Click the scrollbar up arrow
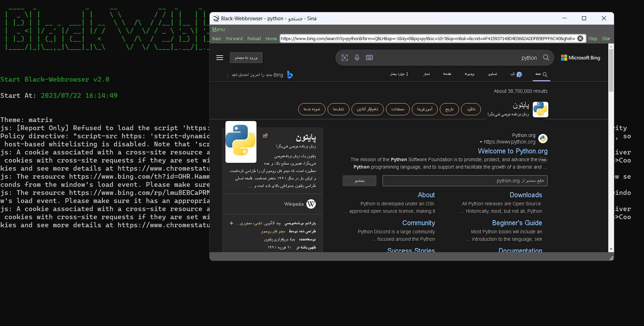 pyautogui.click(x=611, y=46)
